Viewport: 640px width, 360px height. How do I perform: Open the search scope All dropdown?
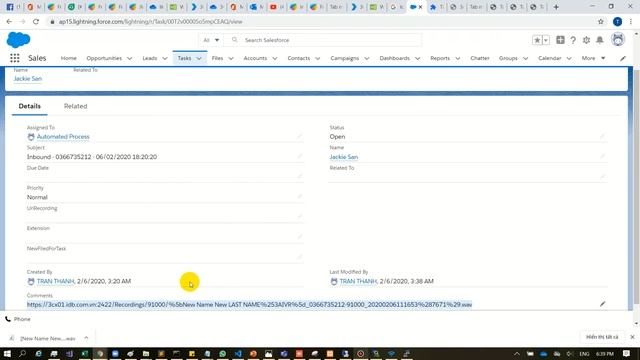[x=211, y=40]
